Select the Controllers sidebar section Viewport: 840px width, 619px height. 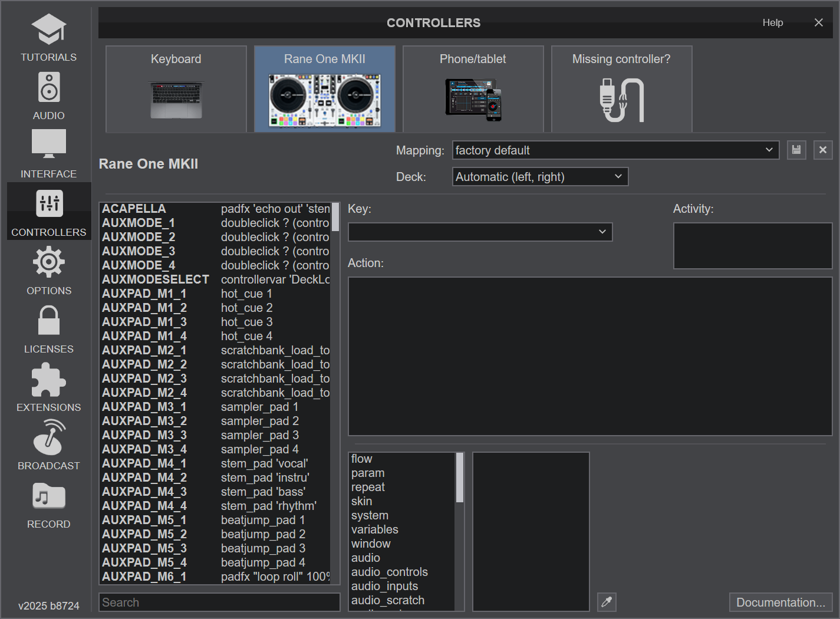48,211
